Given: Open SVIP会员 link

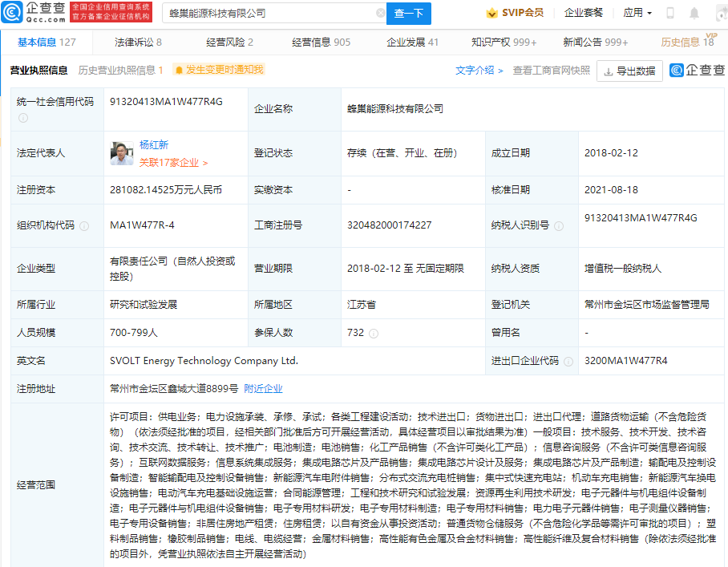Looking at the screenshot, I should point(515,13).
